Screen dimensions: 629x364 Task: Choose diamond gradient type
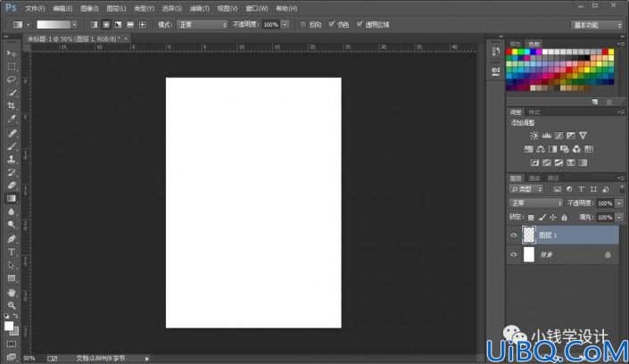pos(142,25)
